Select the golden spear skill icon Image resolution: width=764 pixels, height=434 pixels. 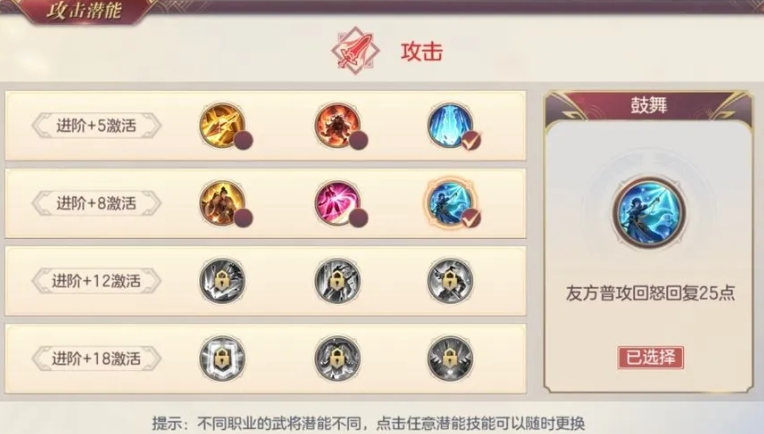(222, 125)
